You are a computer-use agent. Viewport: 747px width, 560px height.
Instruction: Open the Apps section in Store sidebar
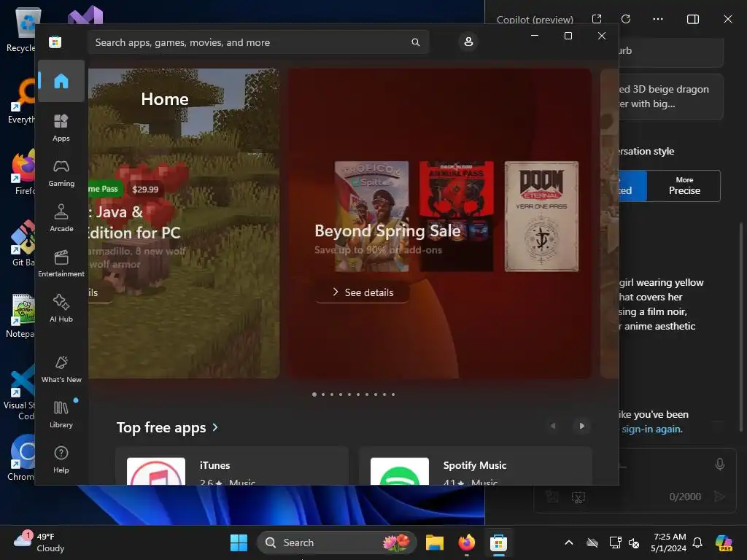pyautogui.click(x=61, y=128)
